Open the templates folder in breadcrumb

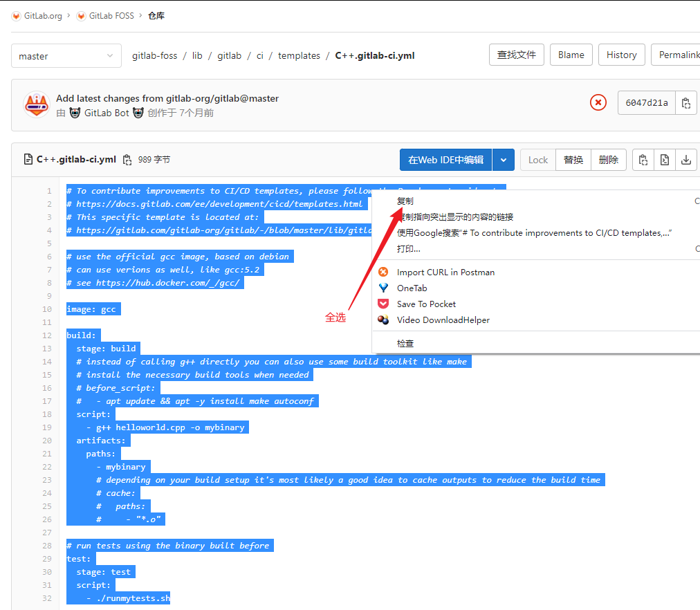[x=299, y=55]
